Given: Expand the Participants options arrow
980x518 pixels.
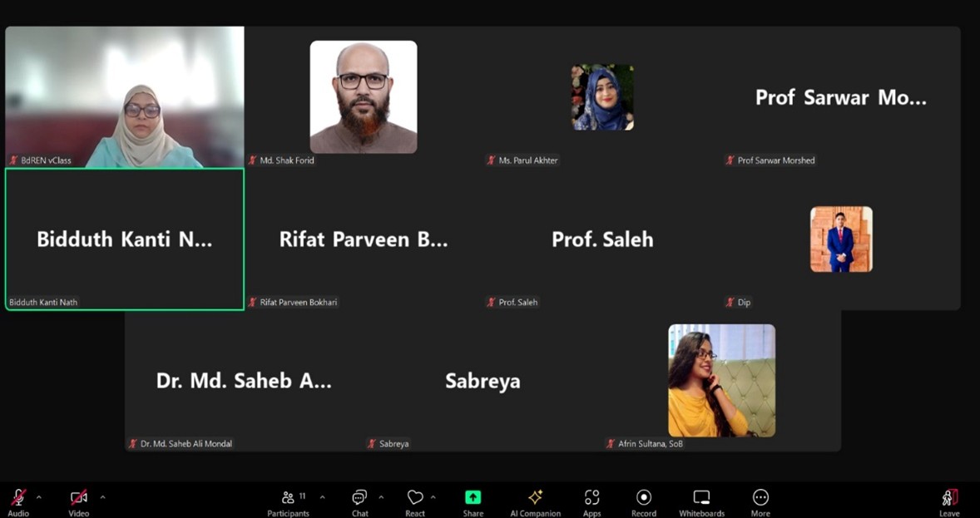Looking at the screenshot, I should [322, 497].
